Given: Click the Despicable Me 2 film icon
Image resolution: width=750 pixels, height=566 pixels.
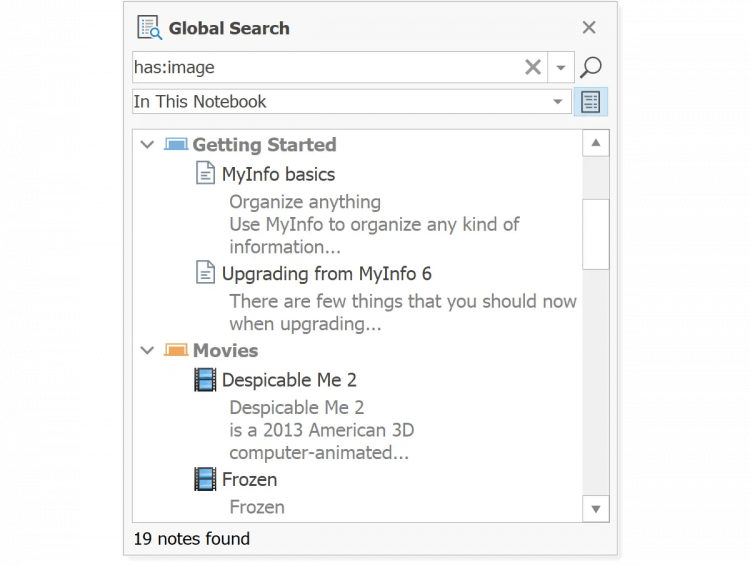Looking at the screenshot, I should (205, 380).
